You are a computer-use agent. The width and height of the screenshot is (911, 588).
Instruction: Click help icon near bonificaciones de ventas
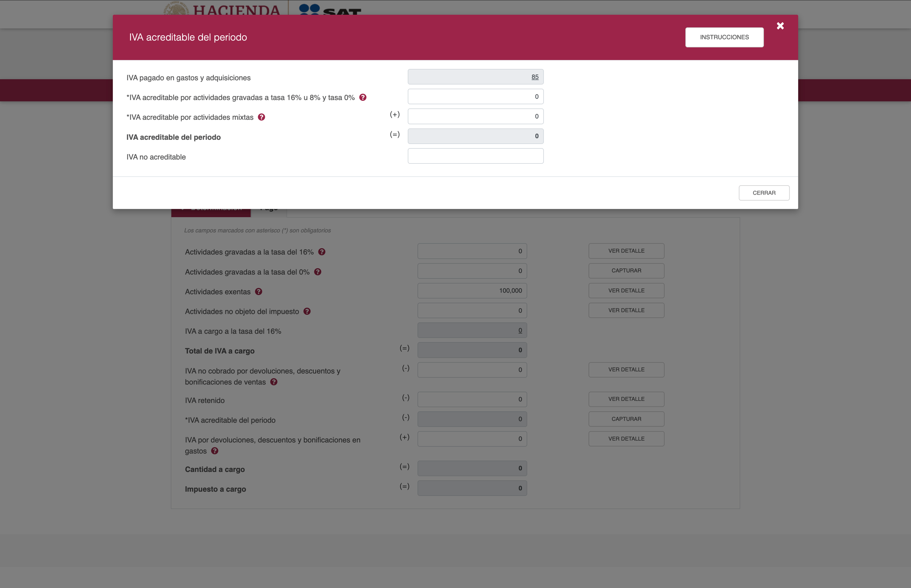coord(274,382)
